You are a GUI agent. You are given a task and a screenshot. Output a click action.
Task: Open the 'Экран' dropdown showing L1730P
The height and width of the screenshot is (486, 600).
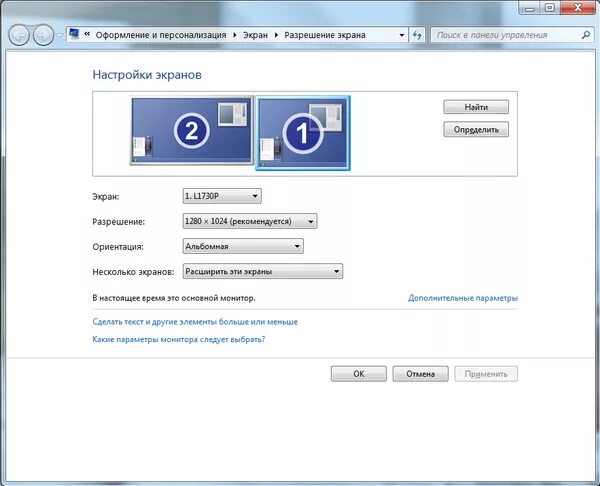point(222,196)
